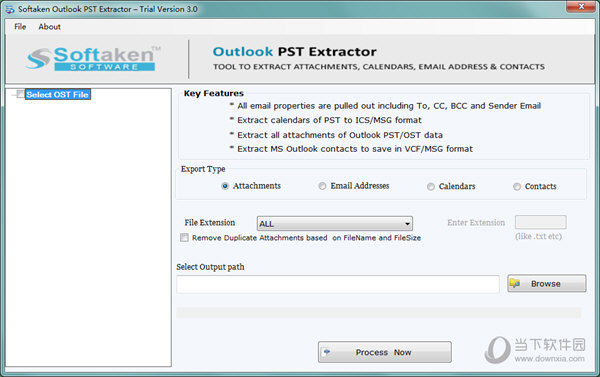Click the '(like .txt etc)' hint text

point(538,236)
